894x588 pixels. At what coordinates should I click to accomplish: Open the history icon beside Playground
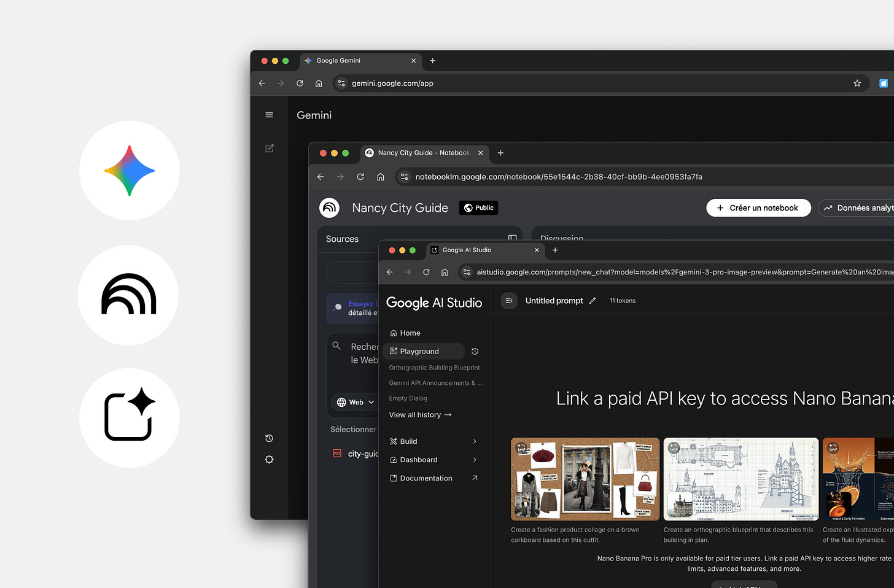tap(475, 351)
